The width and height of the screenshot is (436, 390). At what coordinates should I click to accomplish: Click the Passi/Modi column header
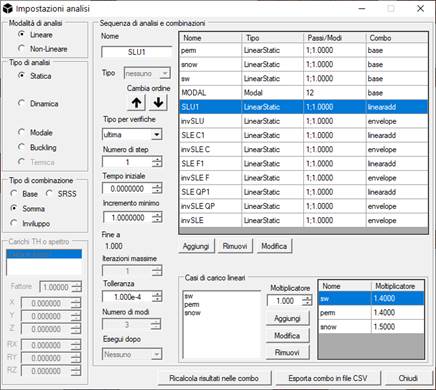pyautogui.click(x=335, y=38)
